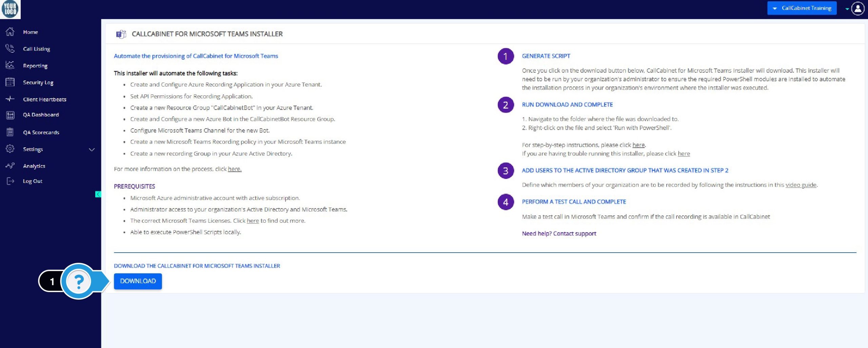The image size is (868, 348).
Task: Expand the Settings submenu chevron
Action: tap(92, 149)
